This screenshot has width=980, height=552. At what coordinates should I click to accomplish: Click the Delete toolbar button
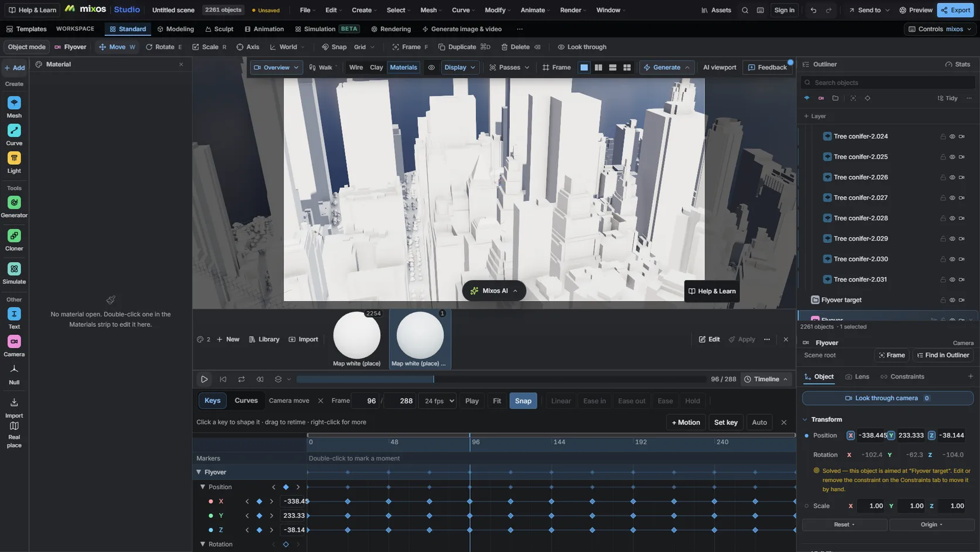520,47
